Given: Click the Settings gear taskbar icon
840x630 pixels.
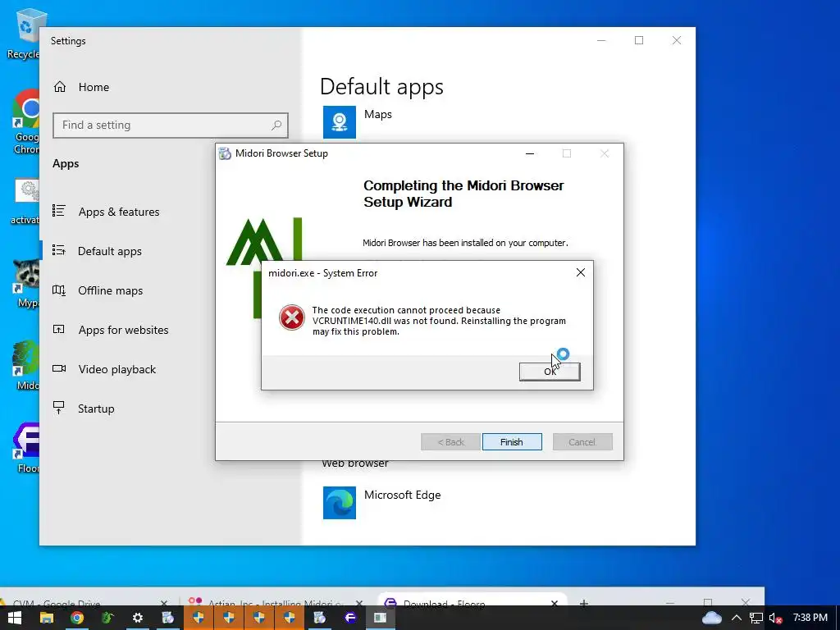Looking at the screenshot, I should pyautogui.click(x=138, y=618).
